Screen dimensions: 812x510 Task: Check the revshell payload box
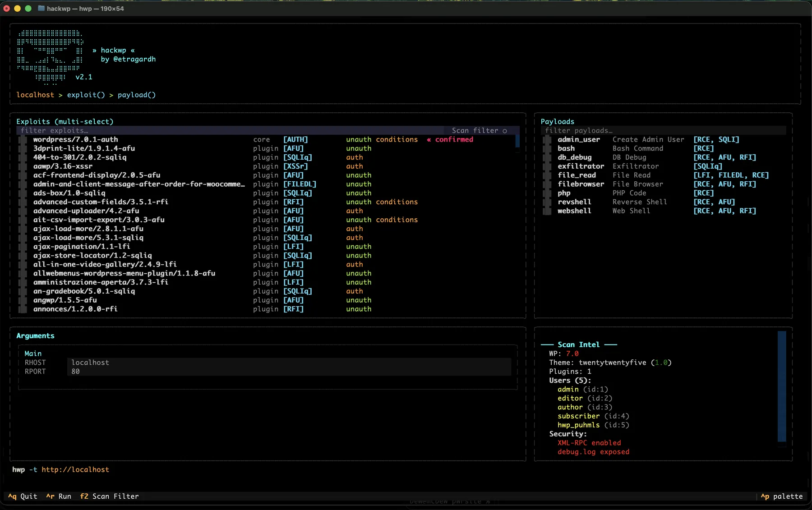pos(547,202)
